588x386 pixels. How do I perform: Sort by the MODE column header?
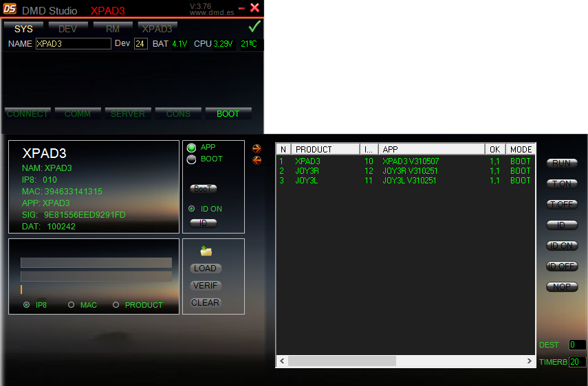521,149
